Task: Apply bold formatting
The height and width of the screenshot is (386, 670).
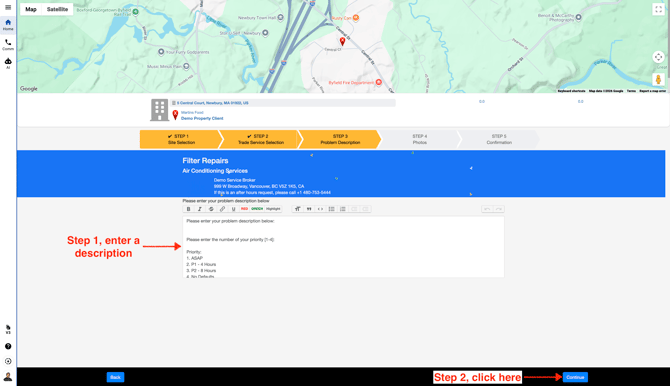Action: (188, 209)
